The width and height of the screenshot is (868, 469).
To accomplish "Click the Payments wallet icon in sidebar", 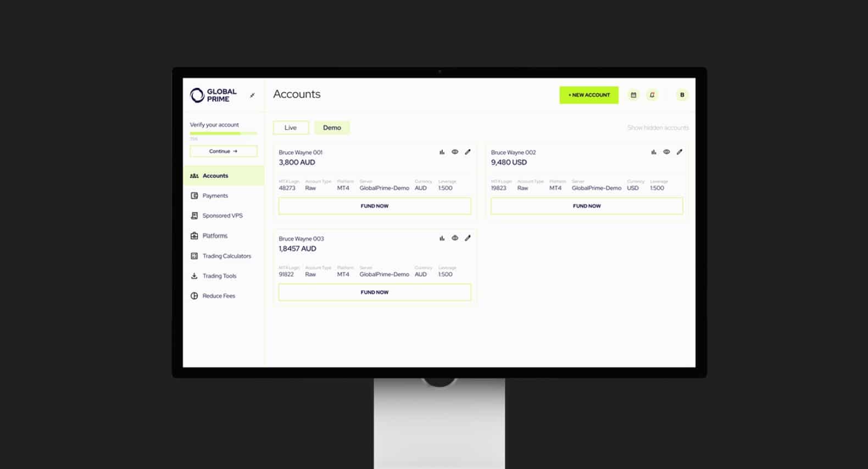I will [194, 196].
